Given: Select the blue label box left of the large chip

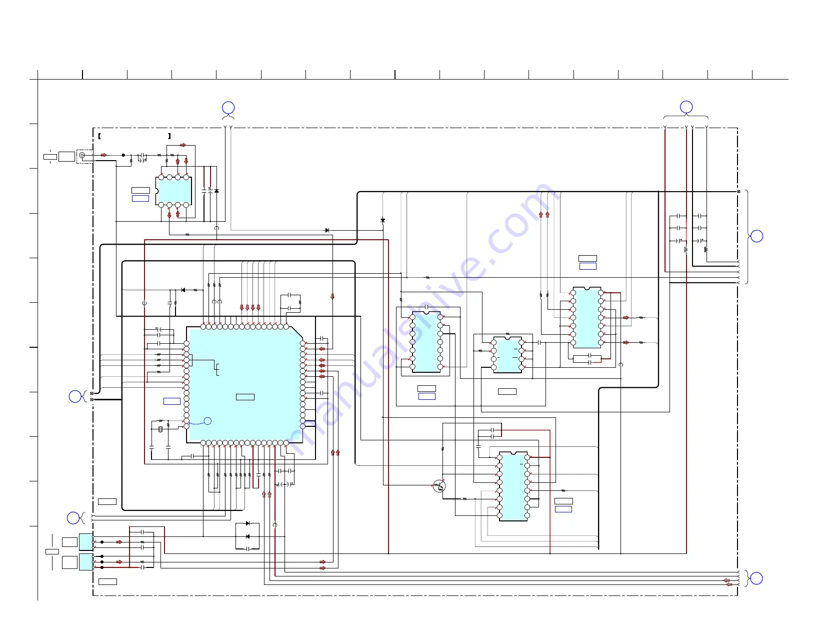Looking at the screenshot, I should 172,401.
